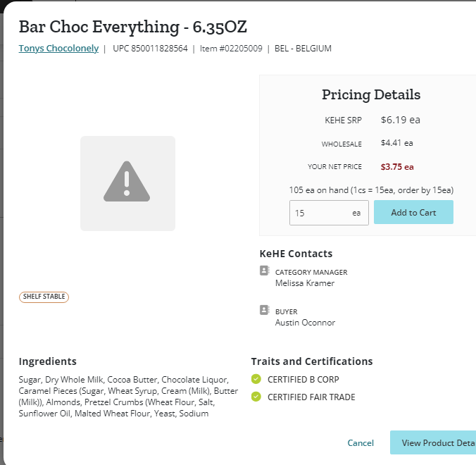The image size is (476, 465).
Task: Add the item to cart
Action: [413, 212]
